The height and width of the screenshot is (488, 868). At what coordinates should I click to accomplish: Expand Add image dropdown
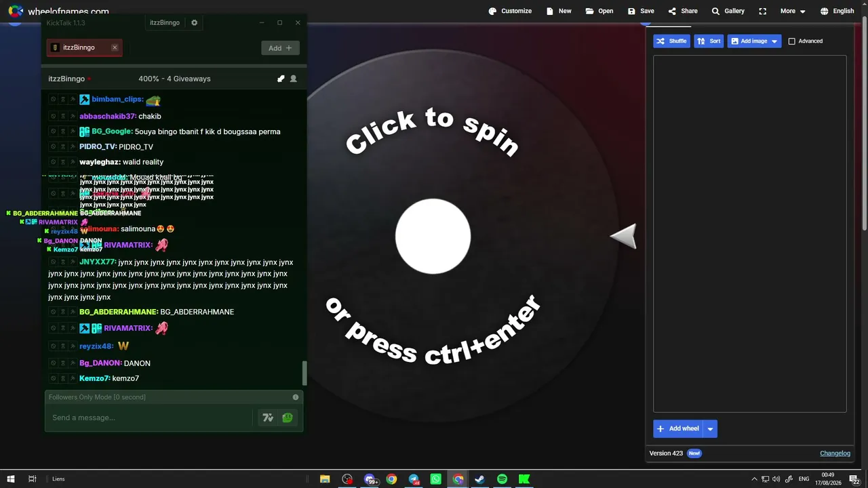click(x=774, y=41)
